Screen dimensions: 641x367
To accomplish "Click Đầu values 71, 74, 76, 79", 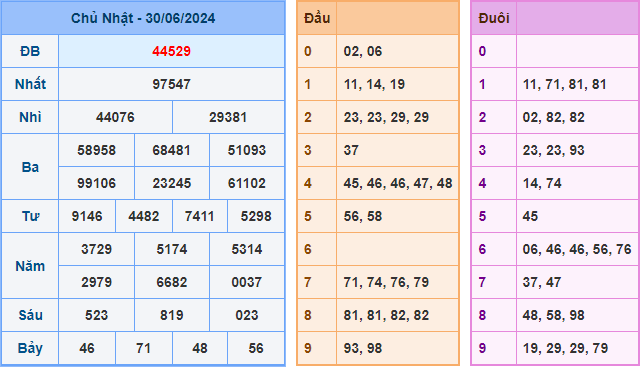I will [386, 282].
